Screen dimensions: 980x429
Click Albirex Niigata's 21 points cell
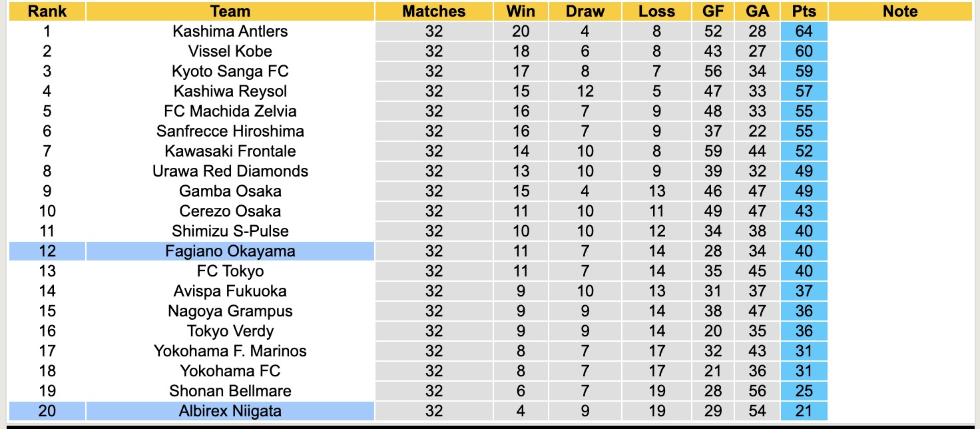(x=804, y=411)
